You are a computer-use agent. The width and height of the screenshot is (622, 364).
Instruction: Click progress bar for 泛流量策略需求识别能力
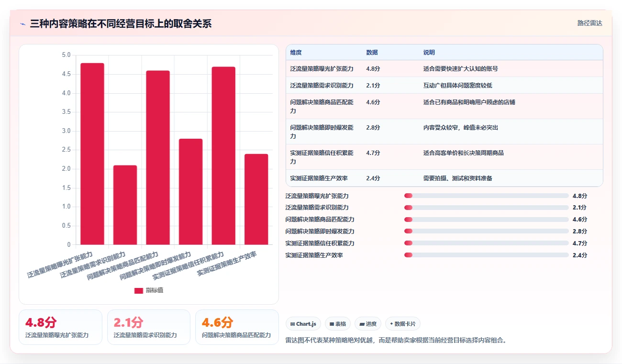pyautogui.click(x=486, y=208)
